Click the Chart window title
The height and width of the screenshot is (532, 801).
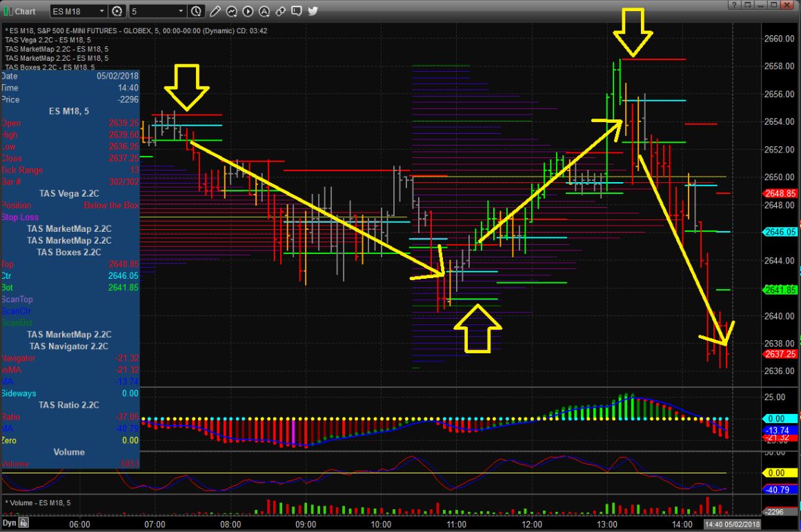[25, 11]
